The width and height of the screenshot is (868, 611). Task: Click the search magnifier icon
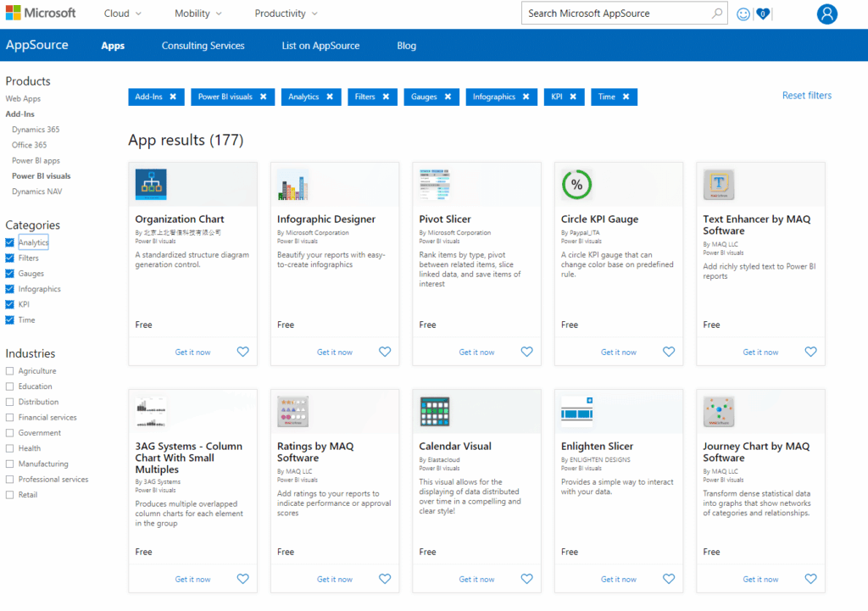tap(717, 14)
